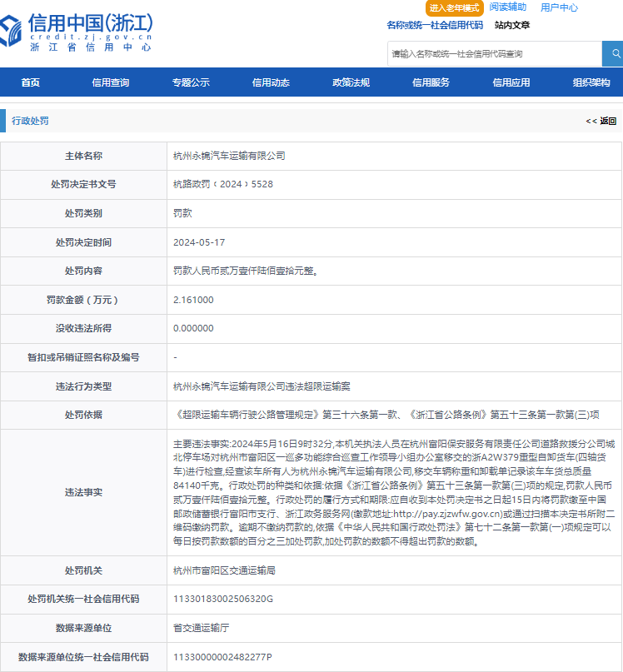Open 用户中心 user center
The width and height of the screenshot is (623, 672).
click(559, 7)
